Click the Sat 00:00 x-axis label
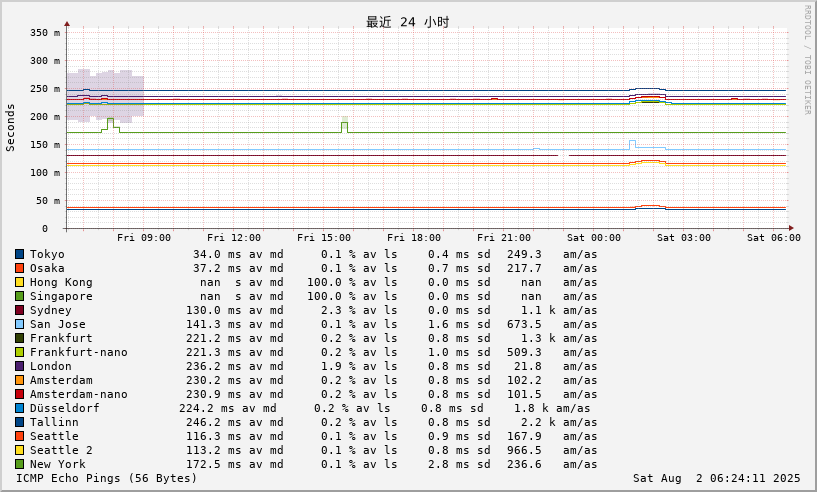 [594, 238]
